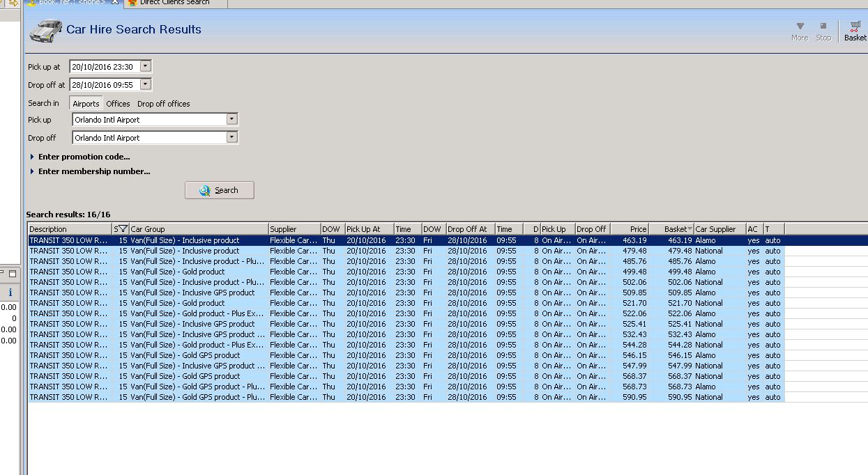Click the filter funnel in the S column header
Viewport: 868px width, 475px height.
coord(123,228)
